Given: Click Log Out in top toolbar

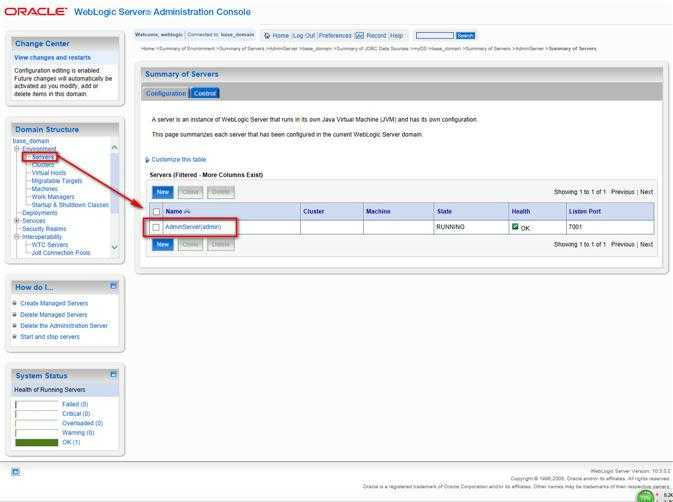Looking at the screenshot, I should (304, 36).
